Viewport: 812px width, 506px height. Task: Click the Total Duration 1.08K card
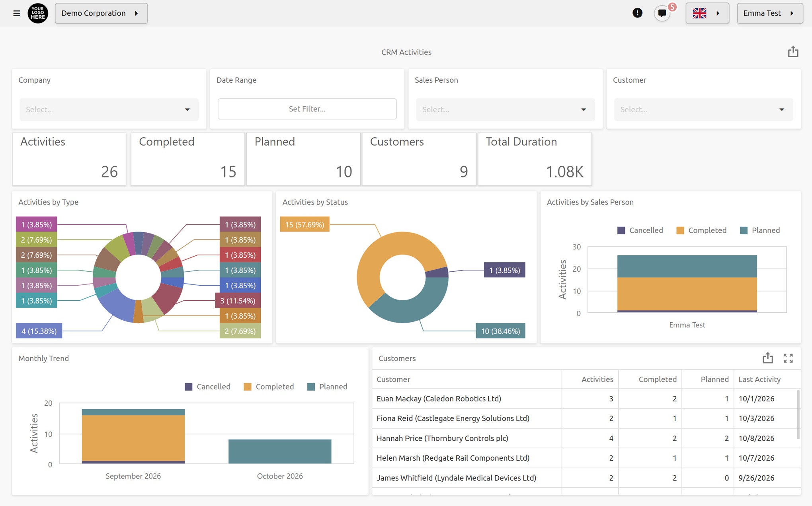(x=535, y=159)
